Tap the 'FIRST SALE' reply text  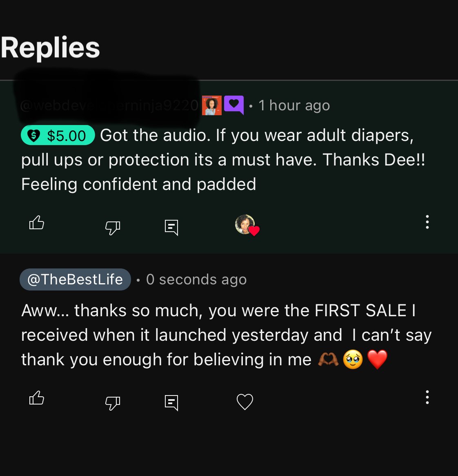tap(360, 311)
